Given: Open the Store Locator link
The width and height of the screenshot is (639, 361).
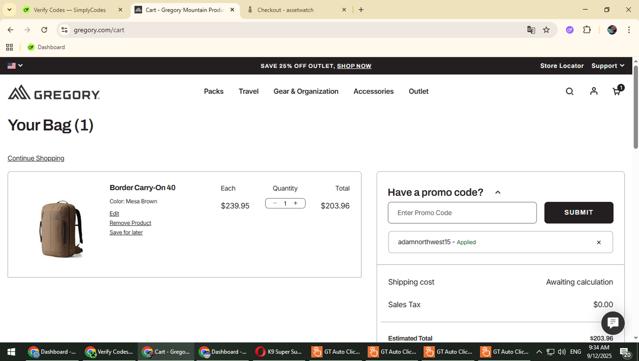Looking at the screenshot, I should [562, 66].
